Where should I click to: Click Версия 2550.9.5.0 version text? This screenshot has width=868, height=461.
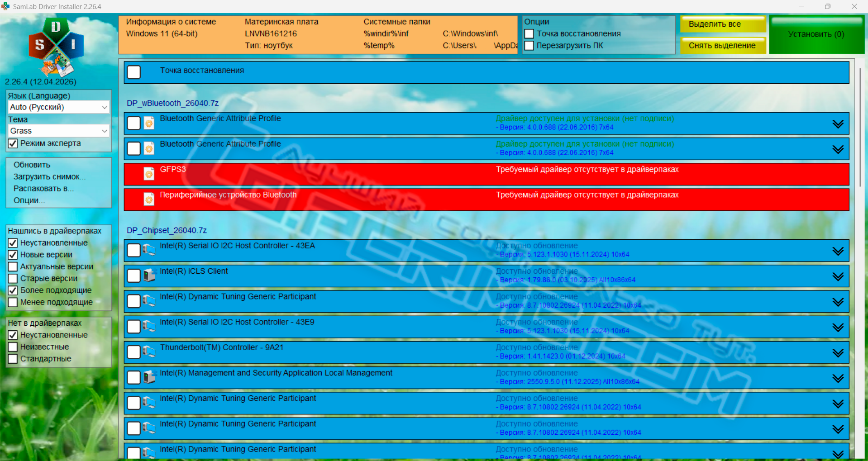click(568, 382)
